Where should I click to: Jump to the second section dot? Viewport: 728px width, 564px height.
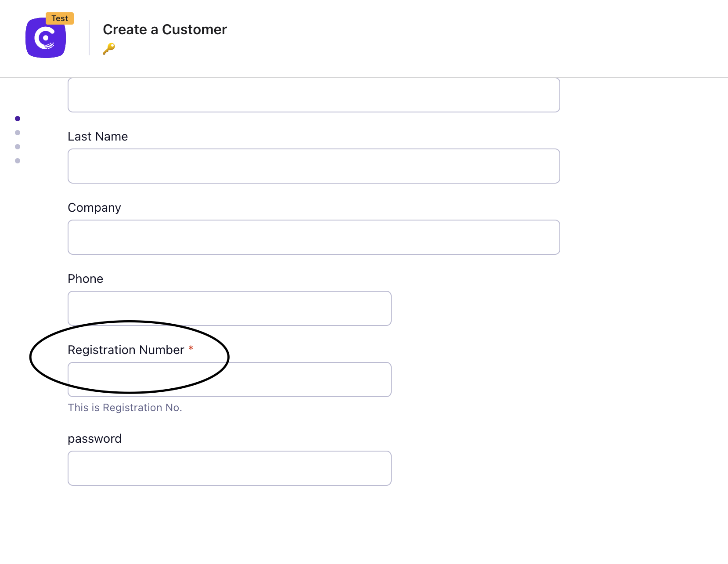tap(18, 133)
